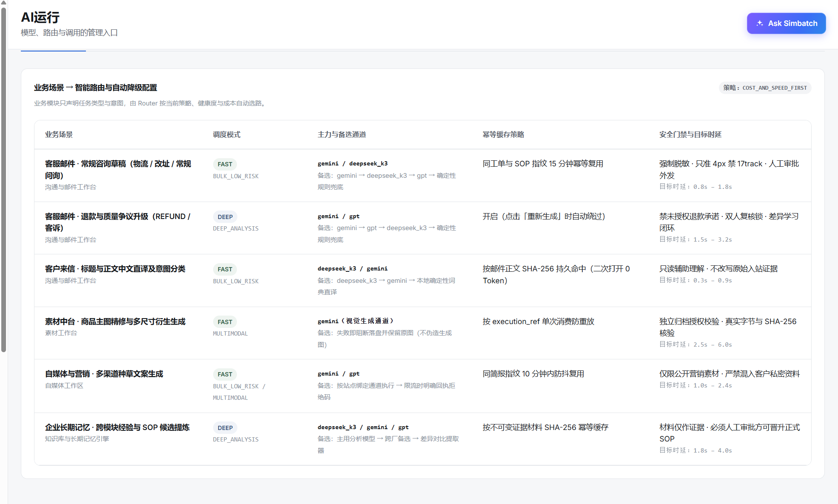The height and width of the screenshot is (504, 838).
Task: Click 同简报指纹 10 分钟内防抖复用 cell
Action: pyautogui.click(x=533, y=374)
